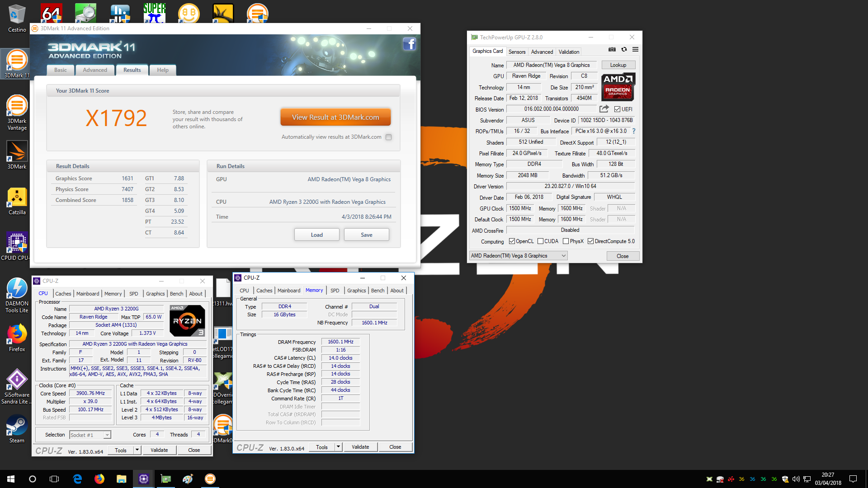This screenshot has width=868, height=488.
Task: Refresh GPU-Z data with the refresh icon
Action: tap(624, 49)
